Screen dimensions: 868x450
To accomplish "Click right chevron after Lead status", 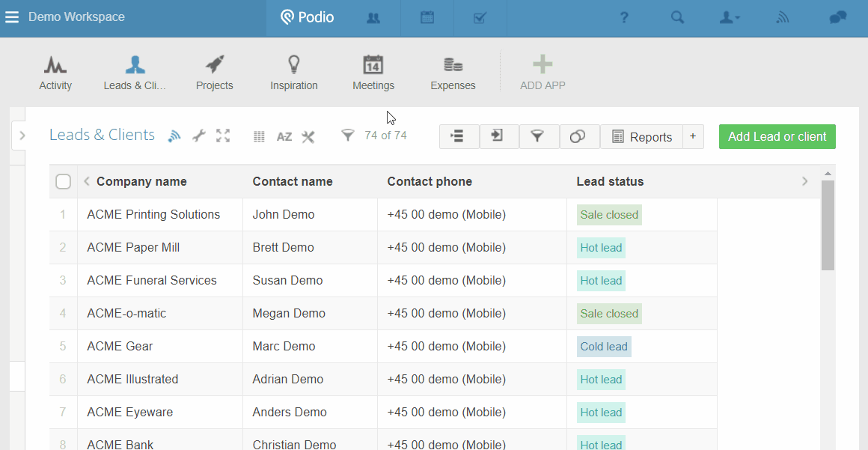I will click(805, 181).
